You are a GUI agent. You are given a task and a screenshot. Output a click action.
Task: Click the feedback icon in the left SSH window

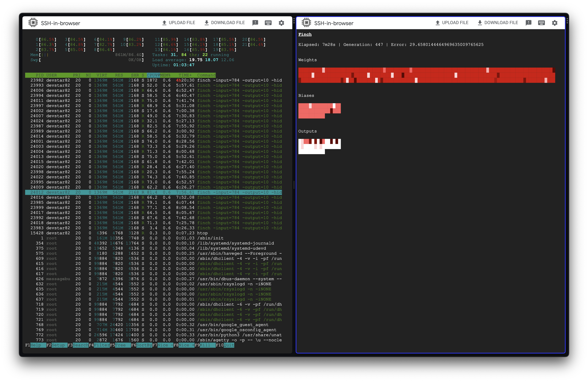click(255, 23)
